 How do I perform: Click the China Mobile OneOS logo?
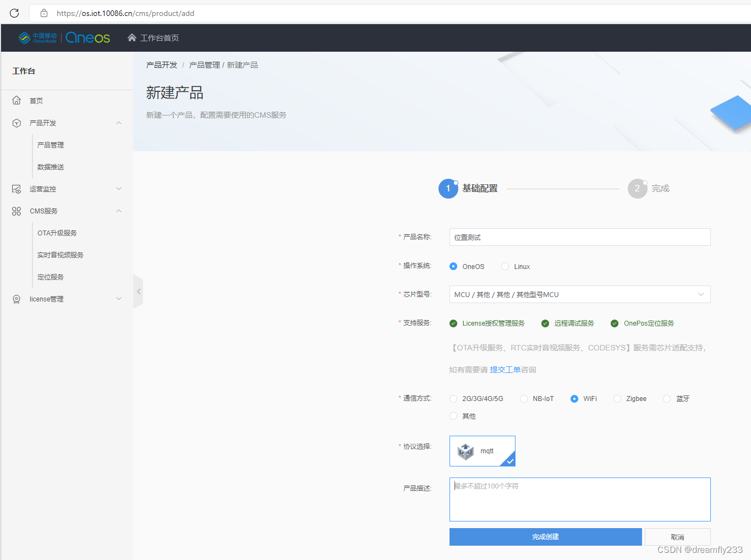[x=64, y=37]
